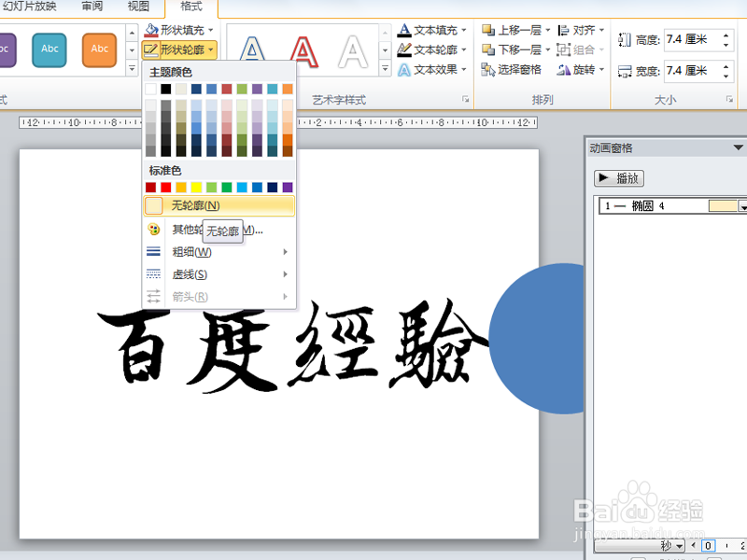Switch to the View (视图) tab
The width and height of the screenshot is (747, 560).
click(138, 7)
